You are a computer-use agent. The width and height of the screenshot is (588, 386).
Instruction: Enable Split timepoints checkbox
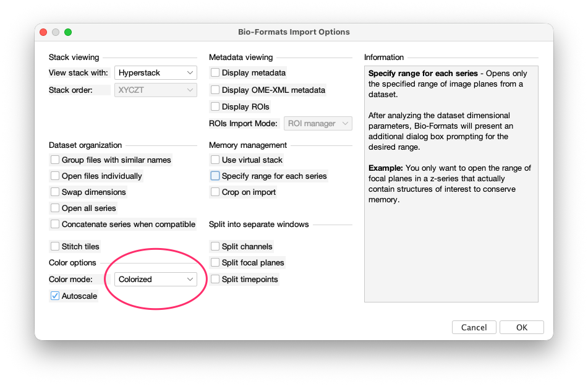click(215, 279)
